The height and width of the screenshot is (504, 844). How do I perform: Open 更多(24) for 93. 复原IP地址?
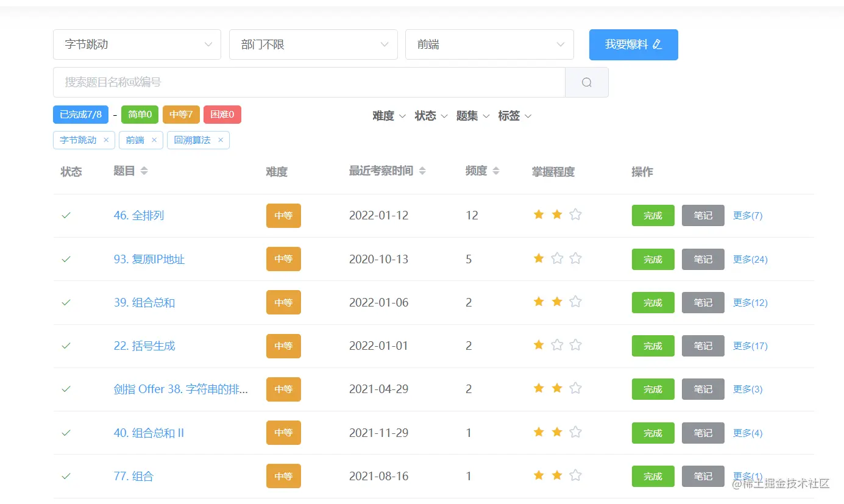coord(750,259)
